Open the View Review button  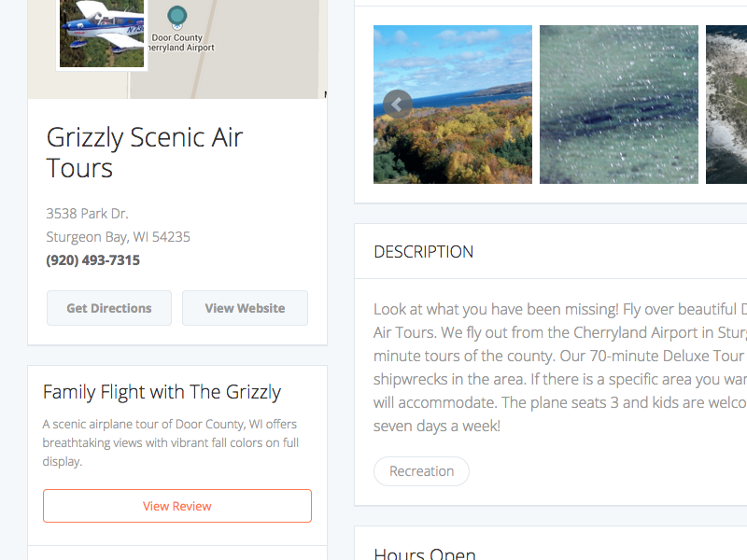[x=177, y=506]
